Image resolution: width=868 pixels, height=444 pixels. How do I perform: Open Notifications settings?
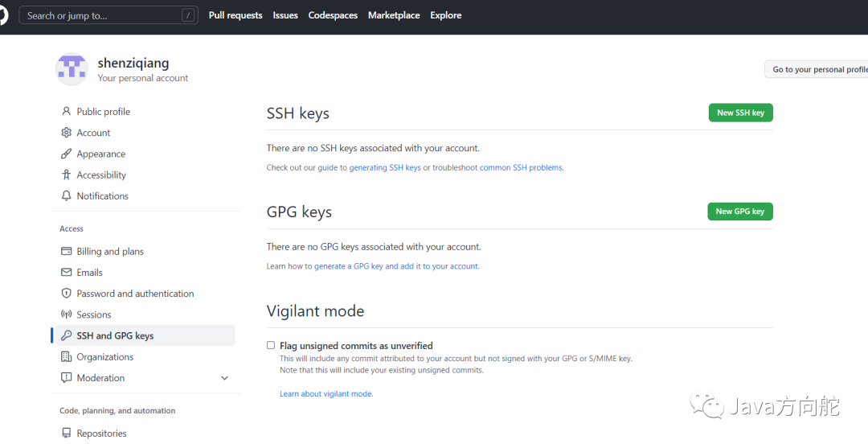[102, 195]
